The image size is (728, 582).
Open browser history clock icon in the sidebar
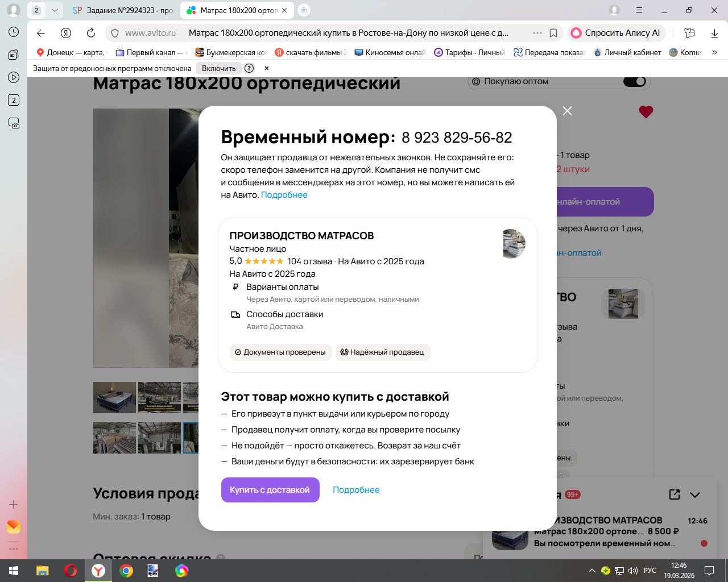tap(14, 32)
